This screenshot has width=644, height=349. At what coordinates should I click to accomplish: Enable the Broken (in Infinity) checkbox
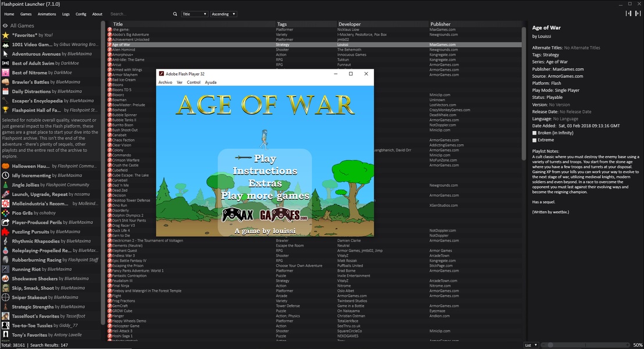point(535,133)
